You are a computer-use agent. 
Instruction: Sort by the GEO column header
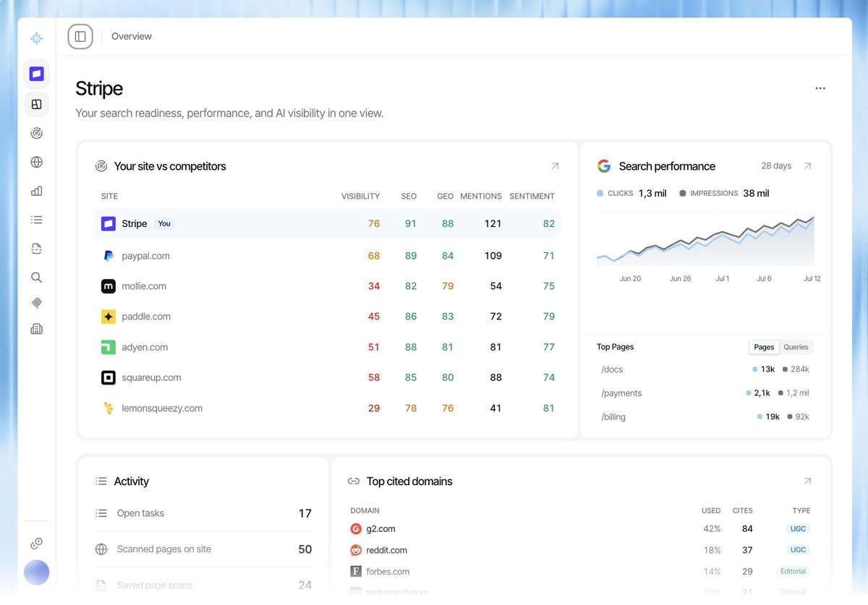pyautogui.click(x=446, y=196)
